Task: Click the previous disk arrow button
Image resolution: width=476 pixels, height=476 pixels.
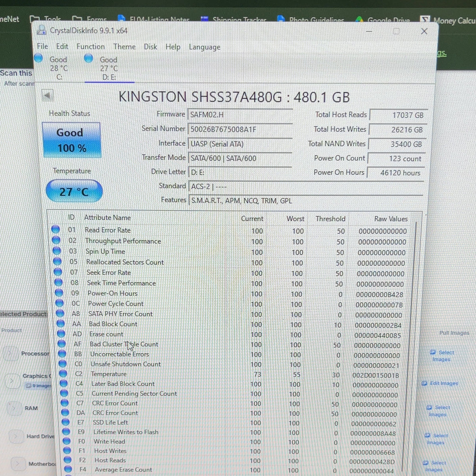Action: 47,96
